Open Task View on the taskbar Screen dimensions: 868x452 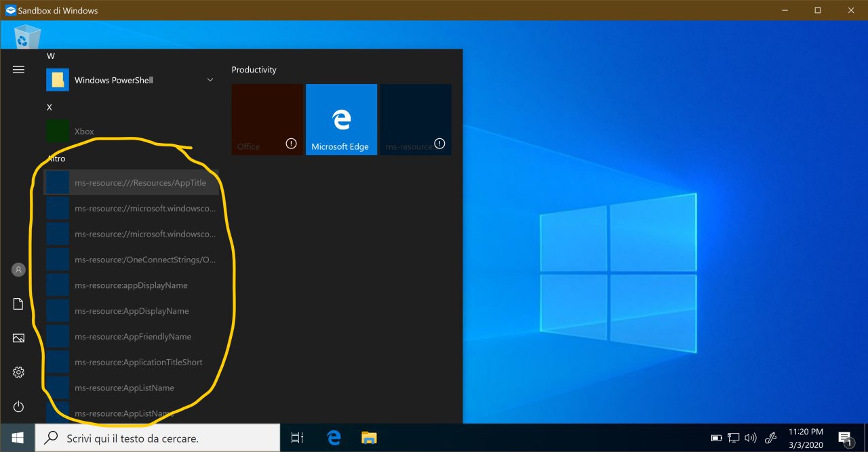pos(297,438)
